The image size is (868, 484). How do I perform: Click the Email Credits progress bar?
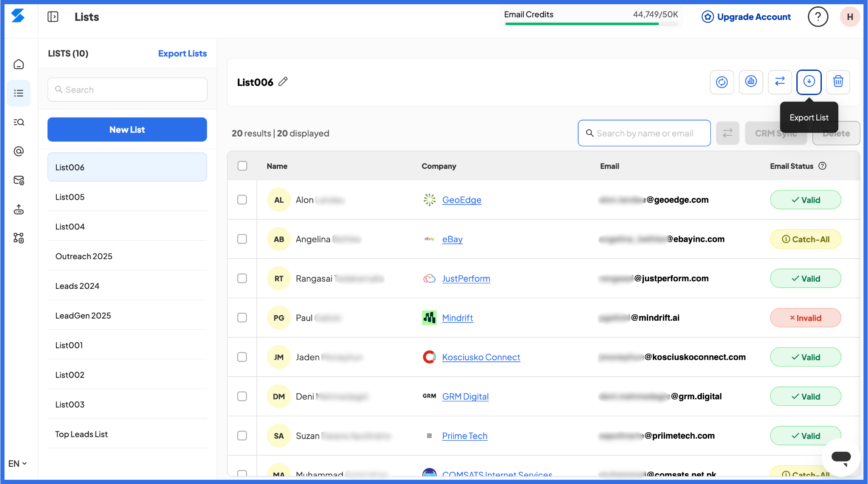point(591,24)
